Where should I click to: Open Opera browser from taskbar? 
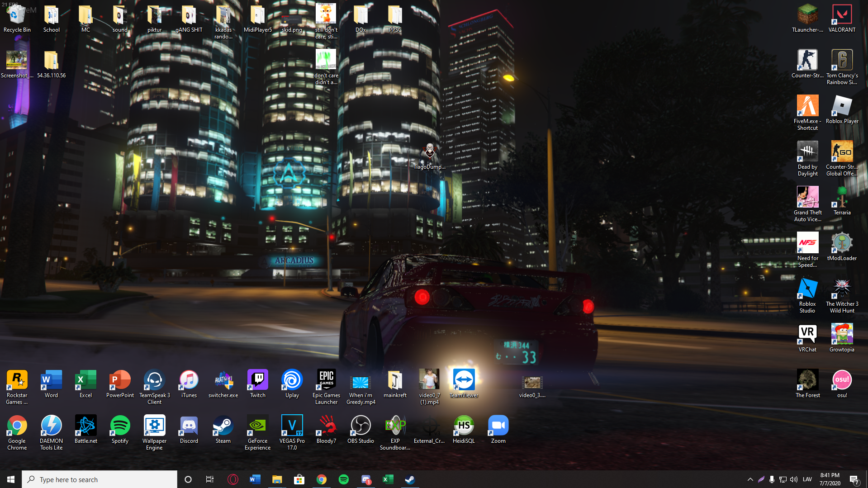232,479
